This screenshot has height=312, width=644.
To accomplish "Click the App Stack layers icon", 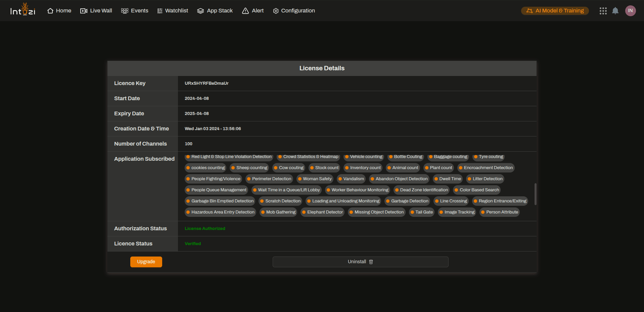I will point(200,11).
